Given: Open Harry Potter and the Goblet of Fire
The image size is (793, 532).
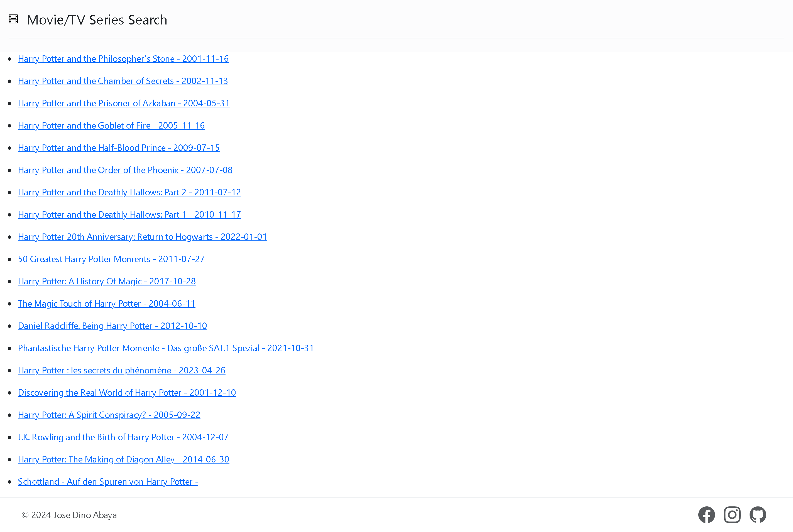Looking at the screenshot, I should [111, 125].
